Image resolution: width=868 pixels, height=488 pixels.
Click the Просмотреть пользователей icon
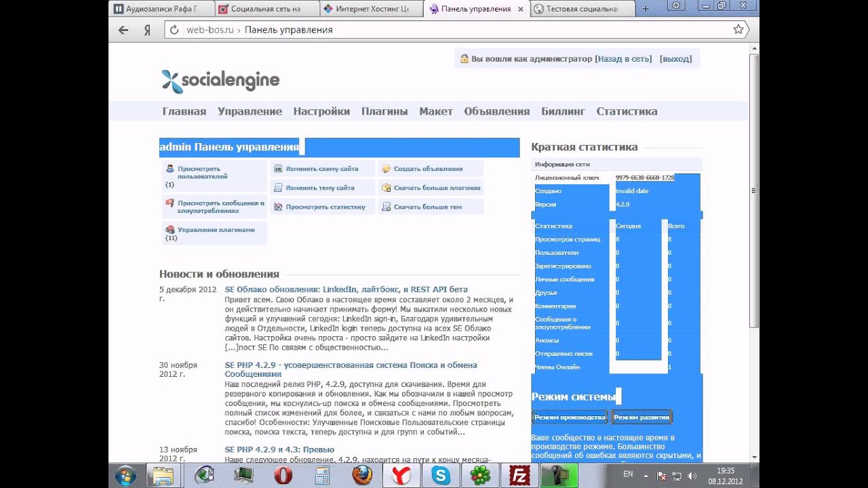click(170, 169)
